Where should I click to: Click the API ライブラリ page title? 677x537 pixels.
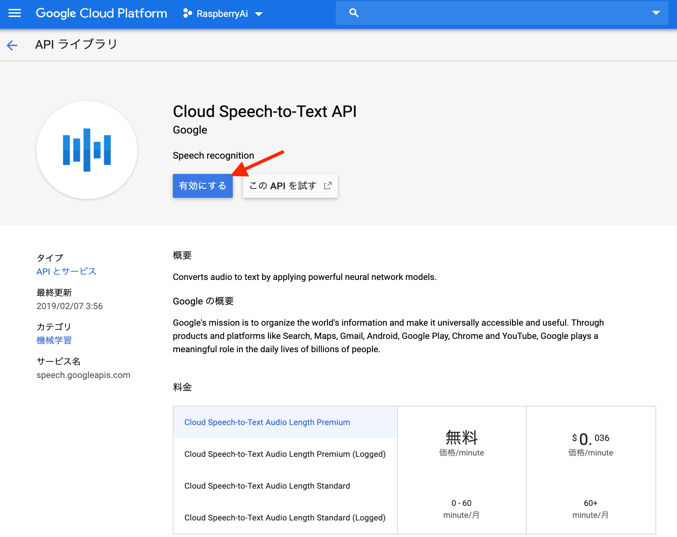coord(76,44)
